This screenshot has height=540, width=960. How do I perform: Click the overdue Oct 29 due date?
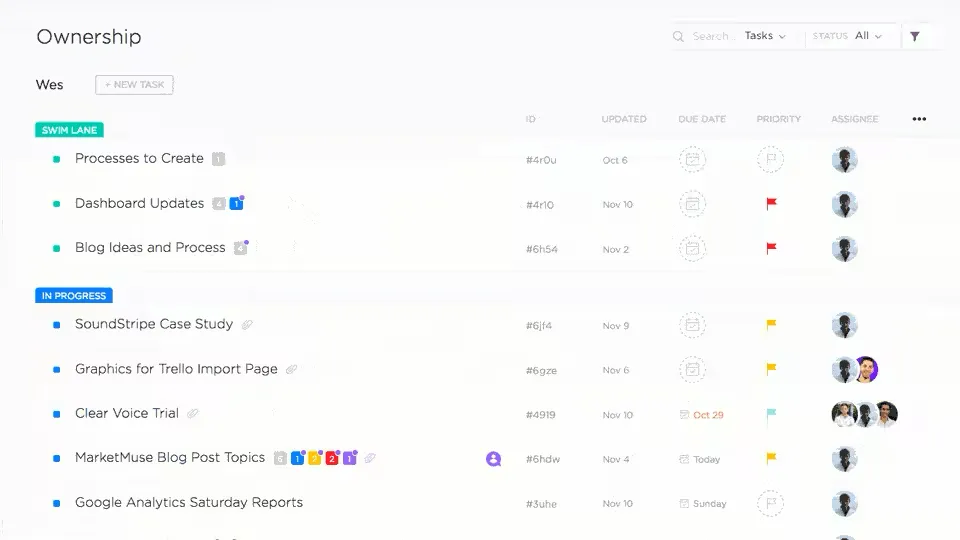point(702,414)
